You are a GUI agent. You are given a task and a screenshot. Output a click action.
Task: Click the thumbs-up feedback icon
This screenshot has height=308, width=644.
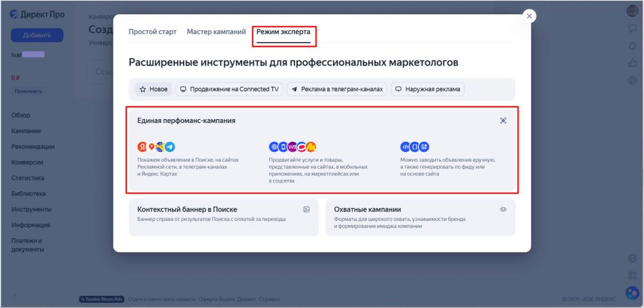click(x=632, y=63)
